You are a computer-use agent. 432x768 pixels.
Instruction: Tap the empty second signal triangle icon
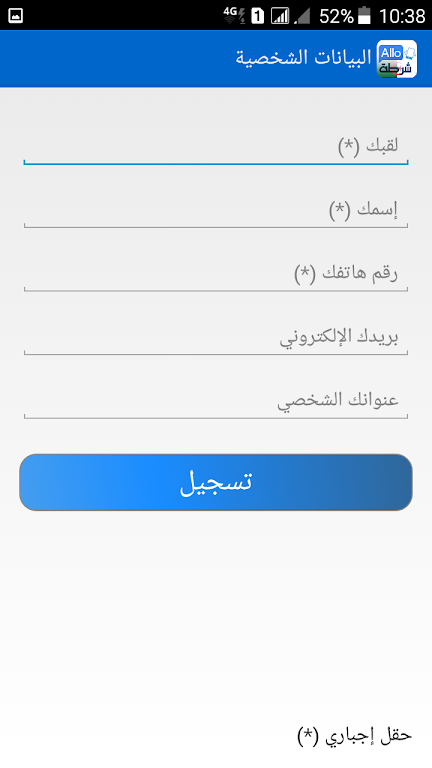click(x=302, y=17)
